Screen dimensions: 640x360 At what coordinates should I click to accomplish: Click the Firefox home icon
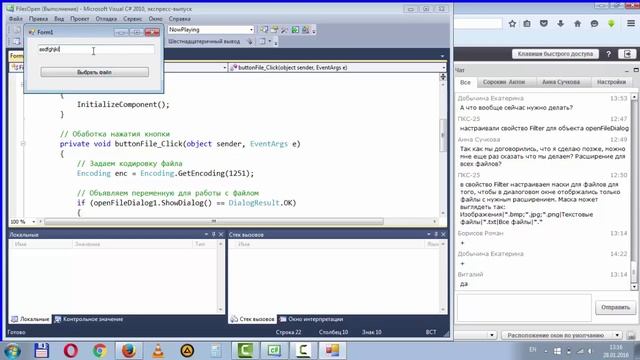[577, 24]
